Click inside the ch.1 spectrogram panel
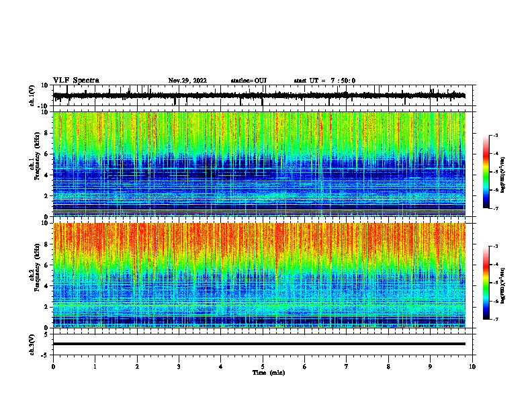The width and height of the screenshot is (532, 411). click(259, 164)
